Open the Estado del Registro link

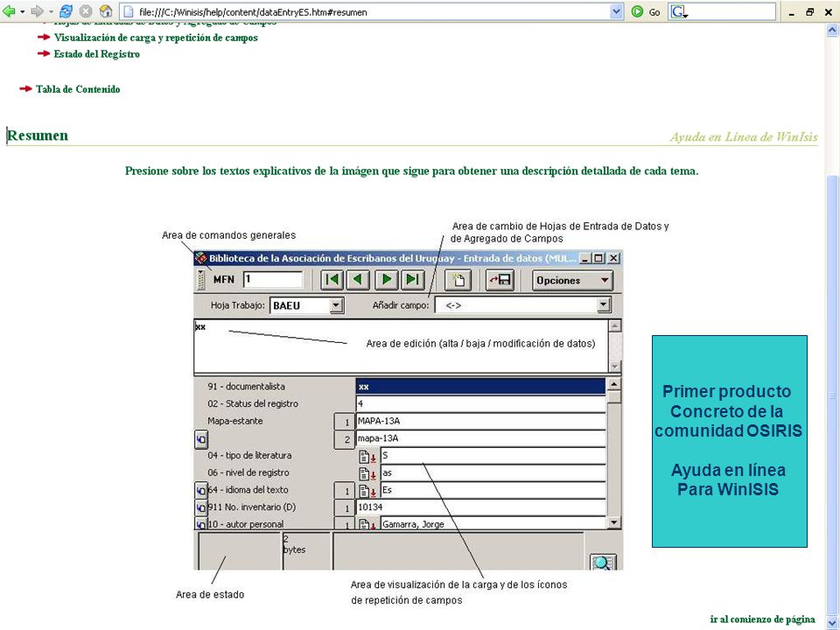(96, 54)
